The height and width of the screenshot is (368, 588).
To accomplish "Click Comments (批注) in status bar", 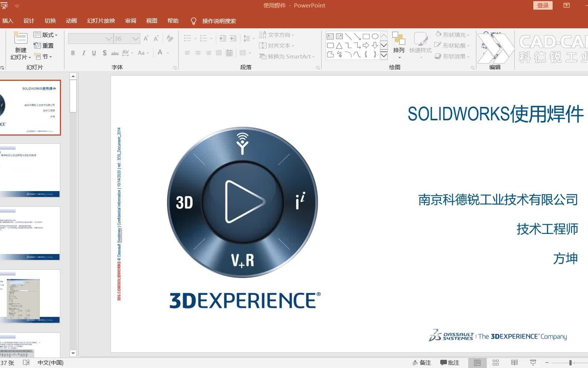I will [x=450, y=362].
